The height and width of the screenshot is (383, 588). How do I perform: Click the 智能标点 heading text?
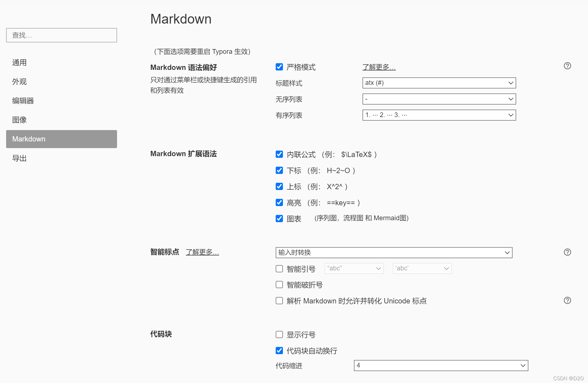165,252
